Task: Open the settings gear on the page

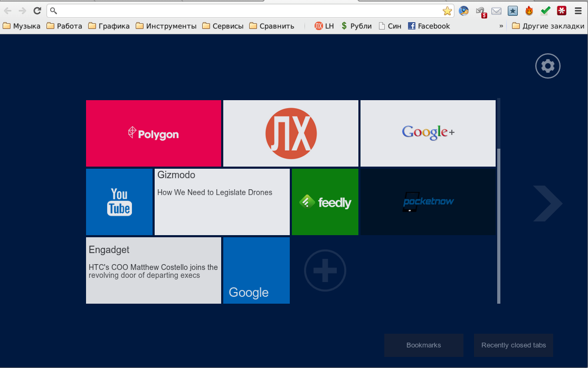Action: coord(548,66)
